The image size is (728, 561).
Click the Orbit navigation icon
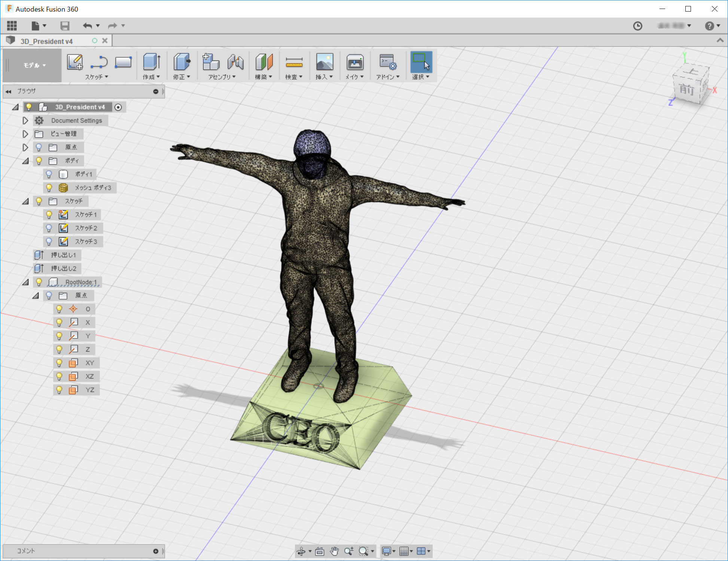pyautogui.click(x=301, y=551)
